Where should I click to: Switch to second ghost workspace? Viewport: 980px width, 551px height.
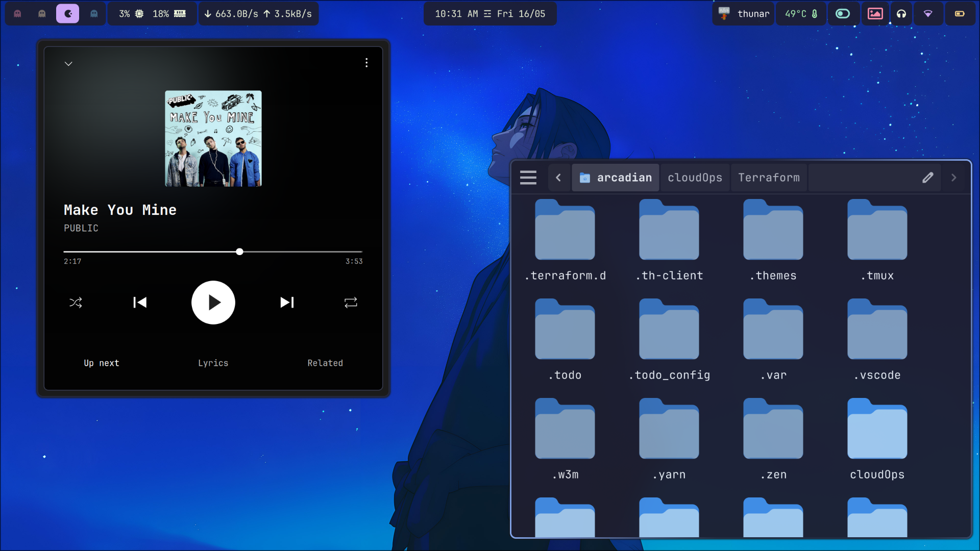coord(42,14)
